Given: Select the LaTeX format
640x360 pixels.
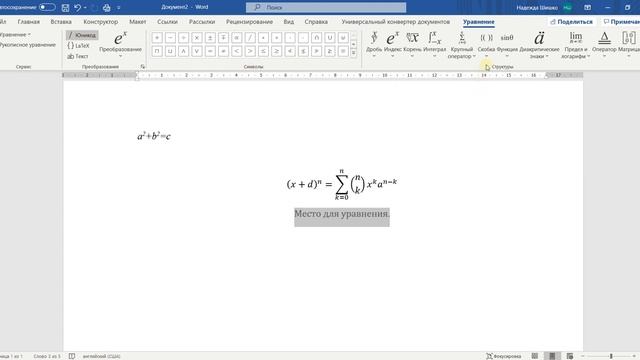Looking at the screenshot, I should [x=78, y=46].
